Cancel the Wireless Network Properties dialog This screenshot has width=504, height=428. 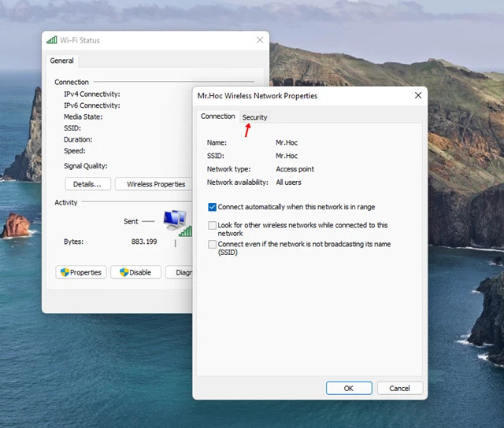[x=400, y=388]
